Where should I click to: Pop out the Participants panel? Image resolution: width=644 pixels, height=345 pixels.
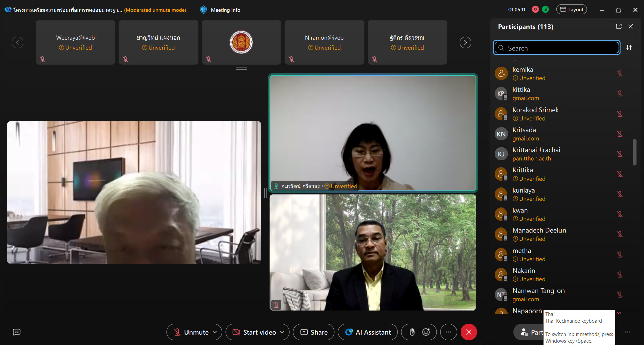[619, 26]
